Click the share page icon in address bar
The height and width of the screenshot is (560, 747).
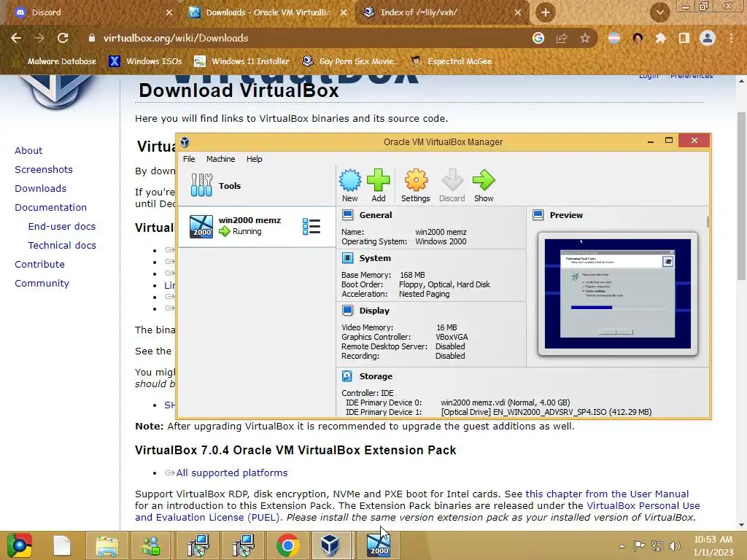[562, 38]
